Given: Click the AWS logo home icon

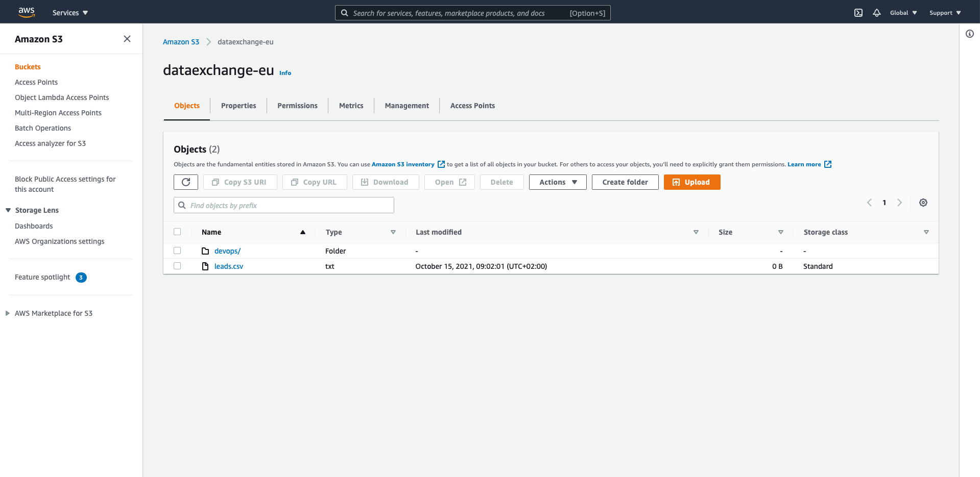Looking at the screenshot, I should pos(27,12).
